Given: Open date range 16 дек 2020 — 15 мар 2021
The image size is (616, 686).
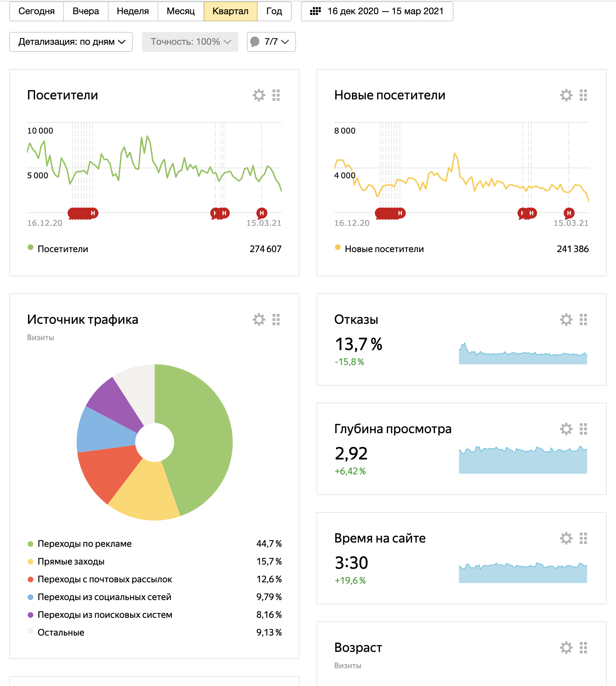Looking at the screenshot, I should [x=377, y=11].
